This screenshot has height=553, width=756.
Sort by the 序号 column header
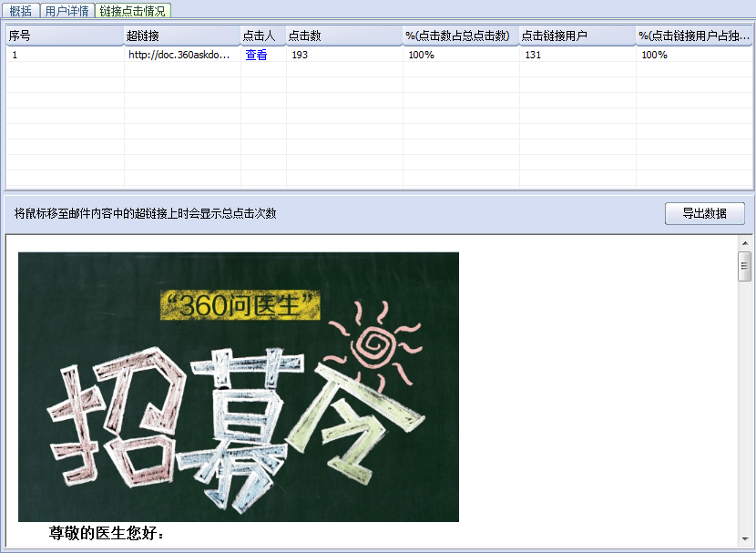[65, 36]
